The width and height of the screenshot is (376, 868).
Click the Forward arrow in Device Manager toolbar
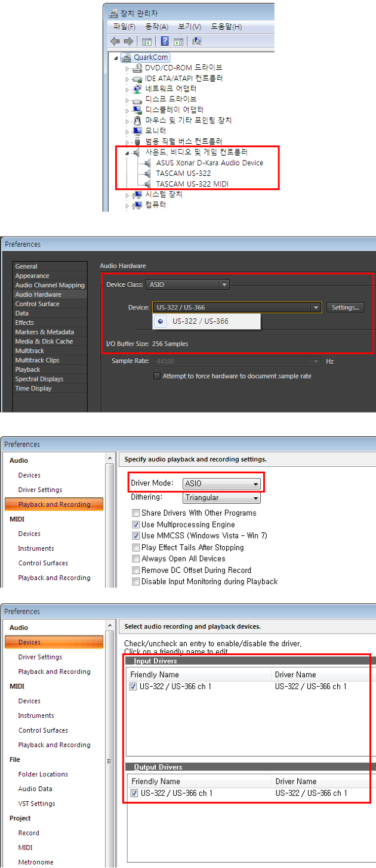coord(128,41)
